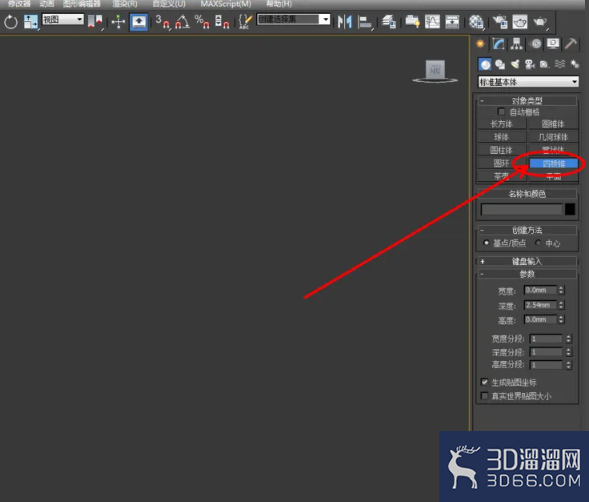Open the 标准基本体 primitives dropdown
The height and width of the screenshot is (502, 589).
pos(528,82)
